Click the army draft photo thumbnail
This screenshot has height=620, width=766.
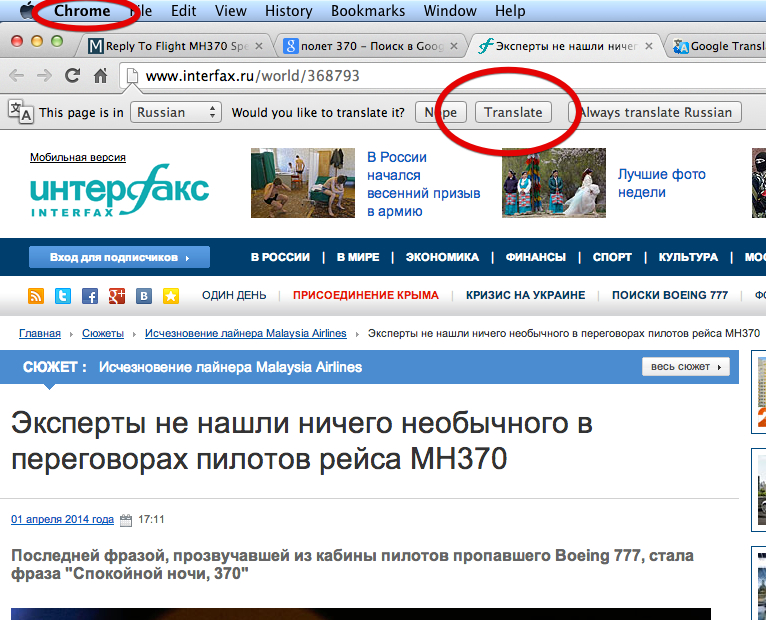[x=303, y=183]
